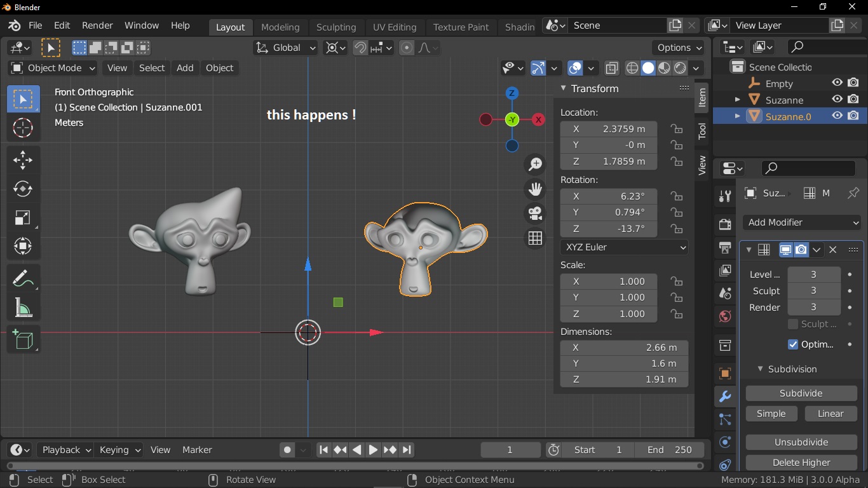Hide the Suzanne object in viewport

point(837,100)
